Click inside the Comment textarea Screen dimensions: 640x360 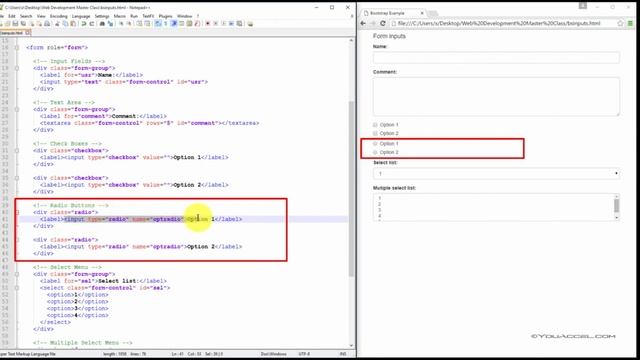pyautogui.click(x=496, y=96)
